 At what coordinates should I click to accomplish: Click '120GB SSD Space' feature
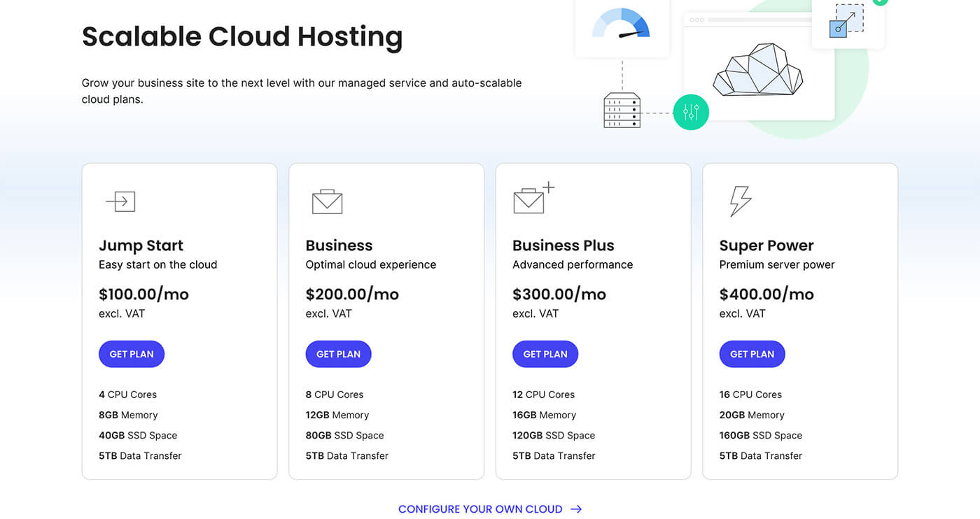554,435
